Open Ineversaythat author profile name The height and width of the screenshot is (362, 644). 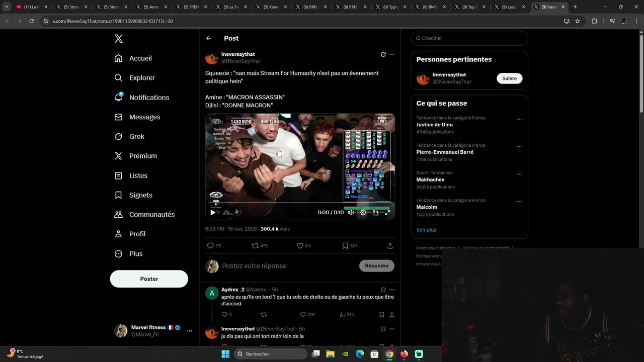238,54
